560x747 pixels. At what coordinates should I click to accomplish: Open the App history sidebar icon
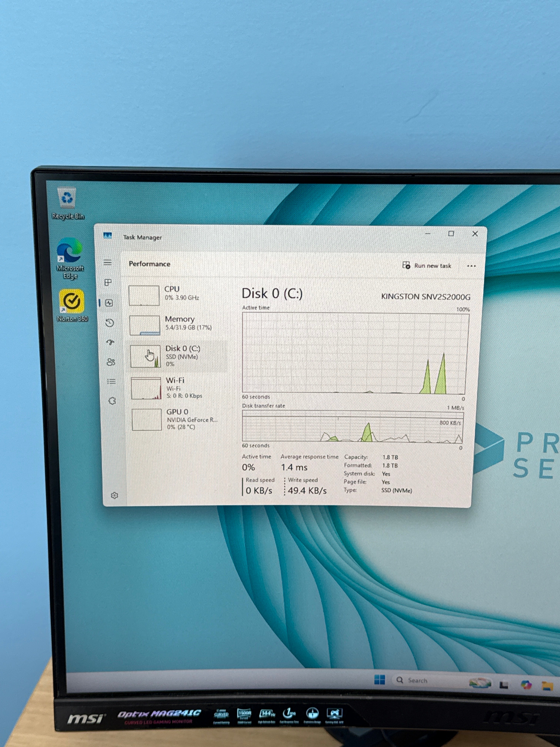109,323
